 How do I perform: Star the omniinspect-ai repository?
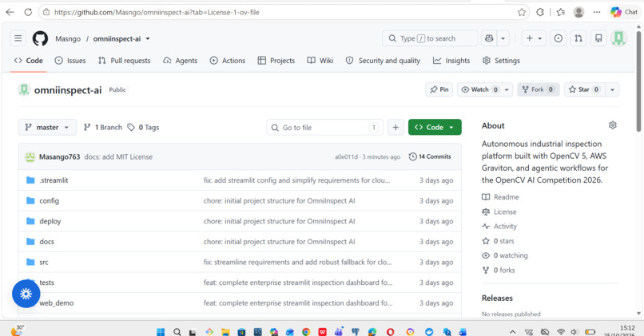(583, 89)
